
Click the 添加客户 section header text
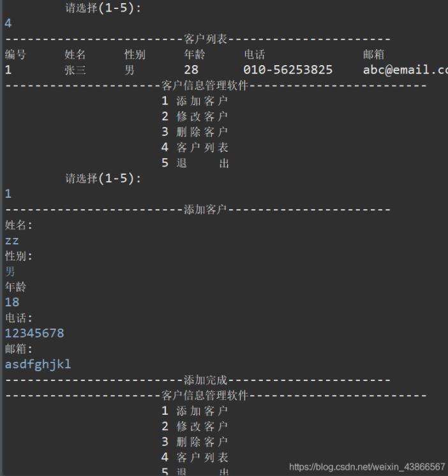(205, 209)
